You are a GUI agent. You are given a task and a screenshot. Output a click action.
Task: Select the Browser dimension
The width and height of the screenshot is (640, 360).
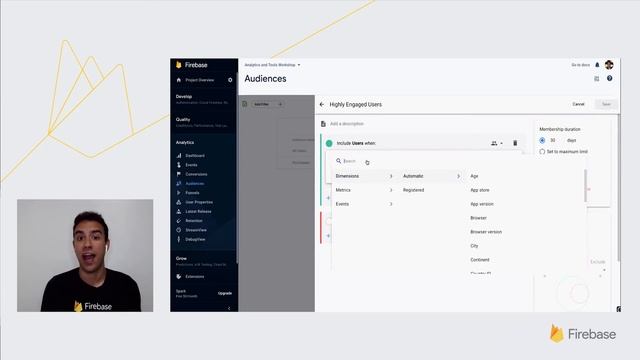(478, 218)
